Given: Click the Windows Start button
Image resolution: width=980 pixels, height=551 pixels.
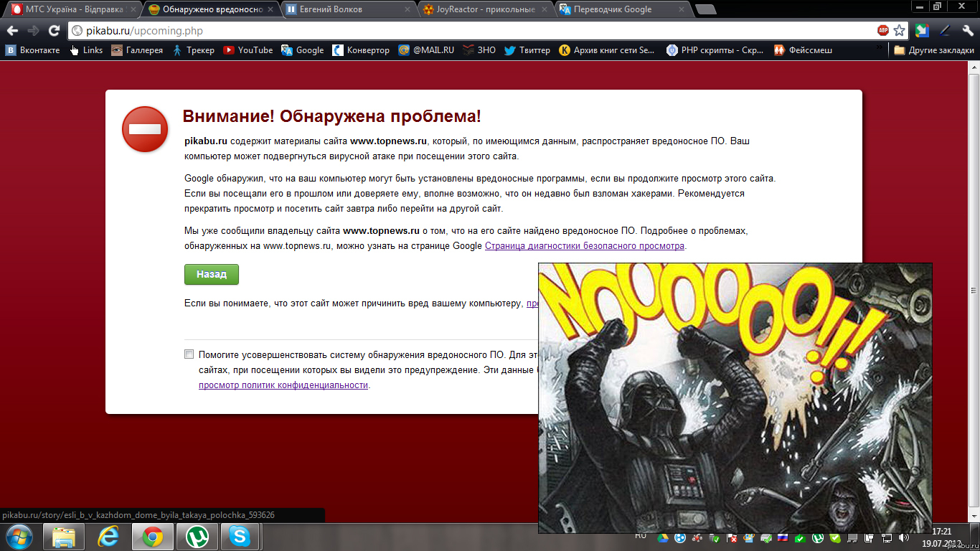Looking at the screenshot, I should (x=19, y=537).
